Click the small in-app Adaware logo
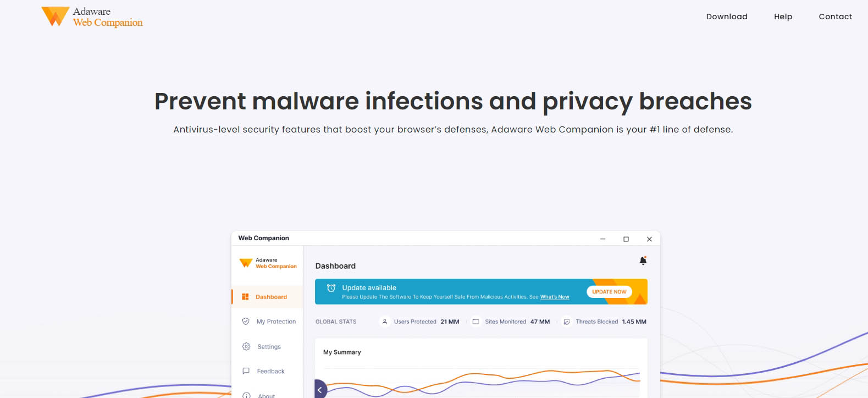This screenshot has height=398, width=868. click(x=246, y=263)
